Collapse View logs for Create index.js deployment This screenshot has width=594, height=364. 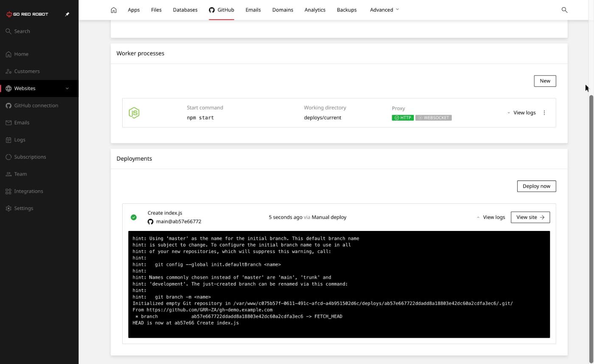[491, 217]
